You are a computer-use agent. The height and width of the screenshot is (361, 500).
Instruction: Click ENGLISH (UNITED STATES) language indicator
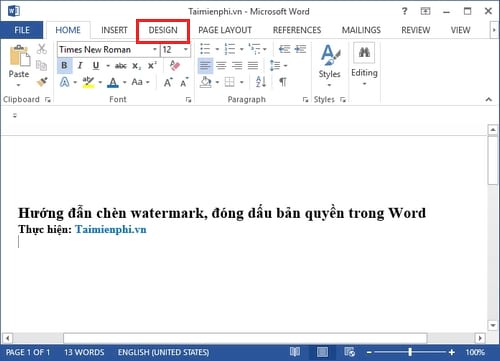pos(163,352)
